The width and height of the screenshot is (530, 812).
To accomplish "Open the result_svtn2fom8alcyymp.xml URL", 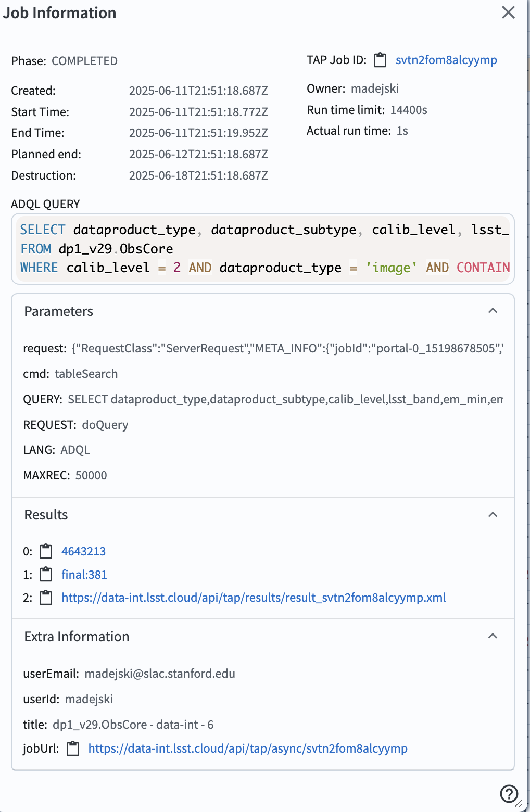I will tap(254, 598).
